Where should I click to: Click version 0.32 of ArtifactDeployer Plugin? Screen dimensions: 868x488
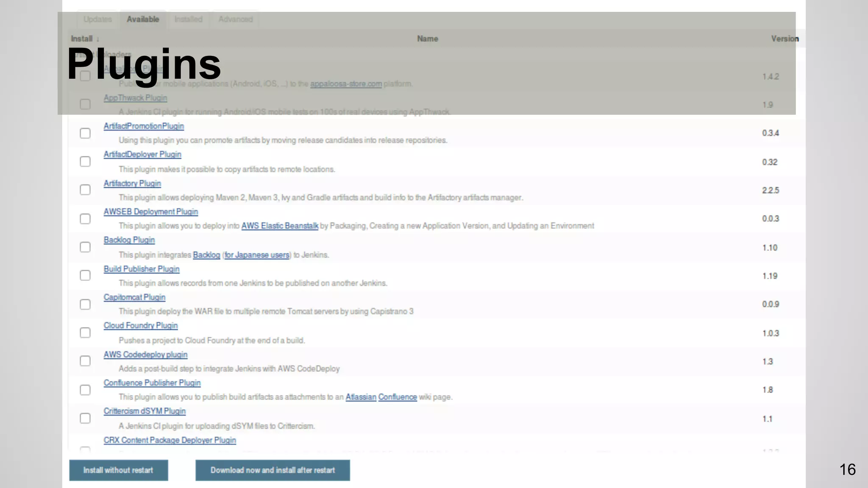coord(769,162)
